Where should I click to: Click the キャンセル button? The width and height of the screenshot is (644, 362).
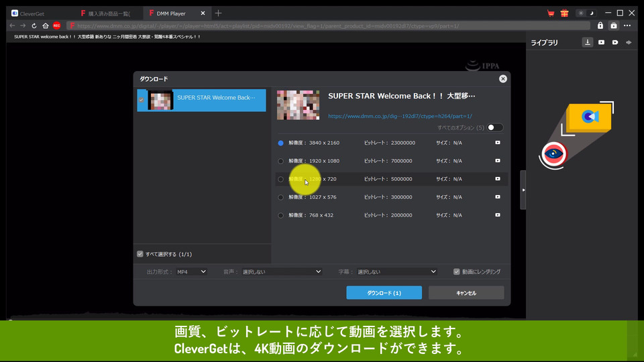click(466, 293)
